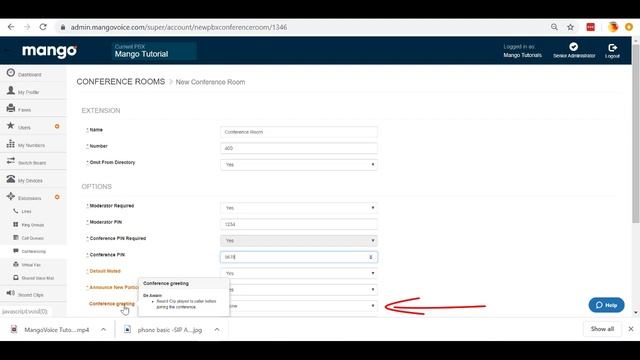The image size is (640, 360).
Task: Click the Default Muted help label
Action: click(x=104, y=271)
